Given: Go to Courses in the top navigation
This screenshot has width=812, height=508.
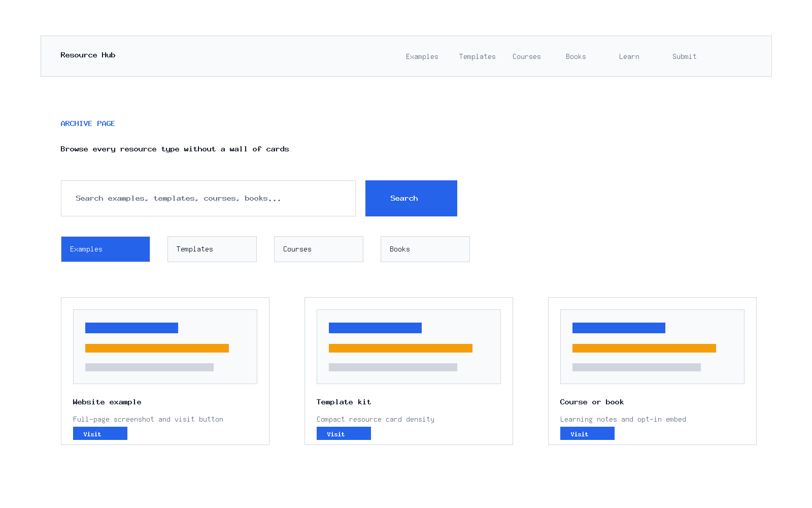Looking at the screenshot, I should click(526, 56).
